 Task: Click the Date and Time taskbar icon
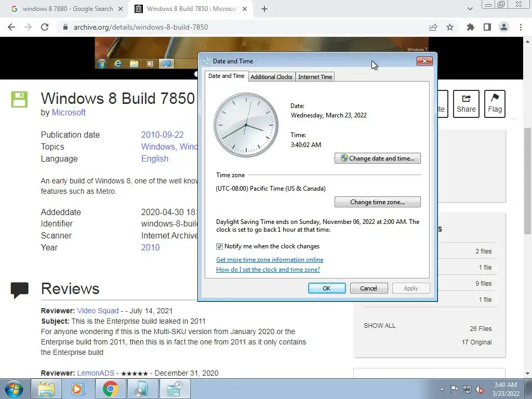175,389
